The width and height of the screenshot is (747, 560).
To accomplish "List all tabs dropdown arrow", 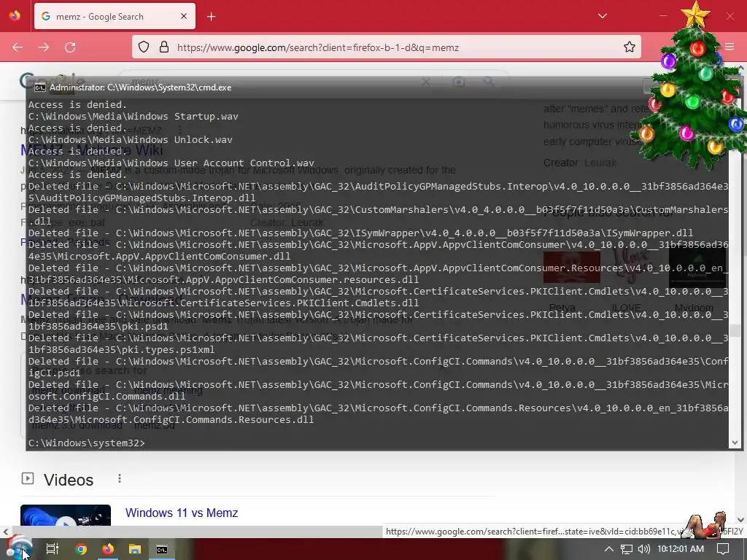I will click(602, 16).
